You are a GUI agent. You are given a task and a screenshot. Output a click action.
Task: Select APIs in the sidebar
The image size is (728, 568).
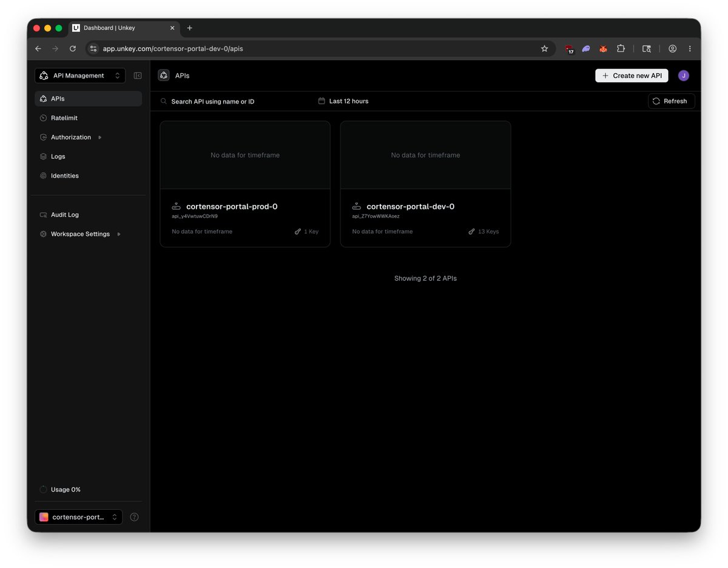(89, 99)
